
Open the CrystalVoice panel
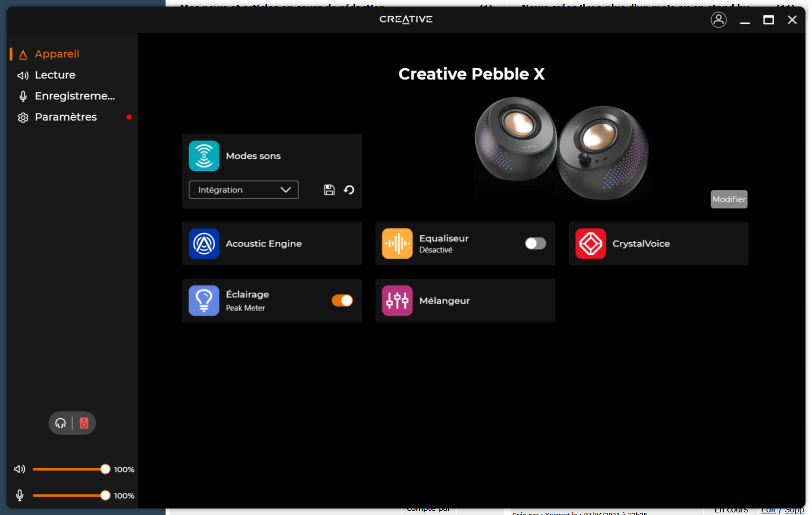(x=659, y=243)
